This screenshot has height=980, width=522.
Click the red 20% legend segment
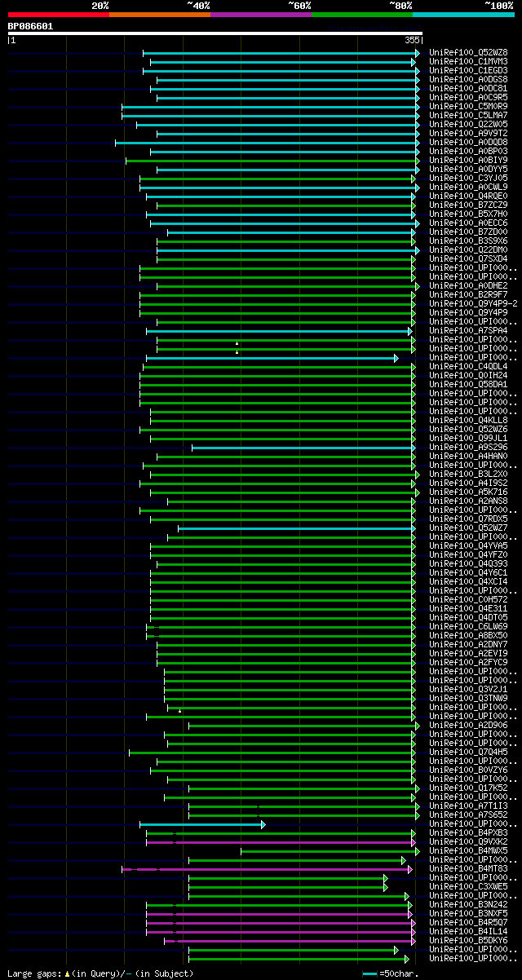click(x=59, y=14)
